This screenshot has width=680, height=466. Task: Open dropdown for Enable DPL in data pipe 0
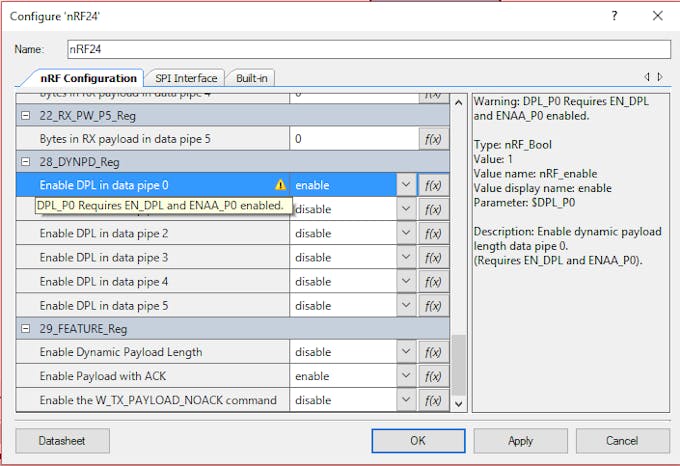tap(406, 185)
